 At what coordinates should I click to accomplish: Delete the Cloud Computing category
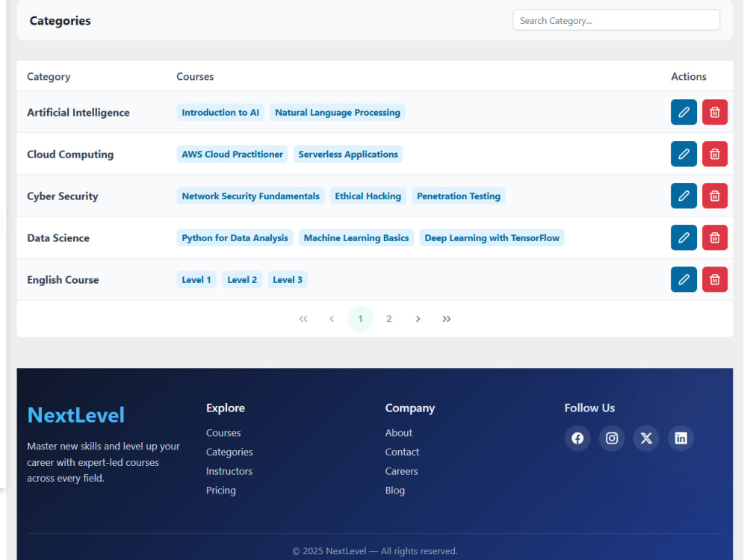pos(714,154)
